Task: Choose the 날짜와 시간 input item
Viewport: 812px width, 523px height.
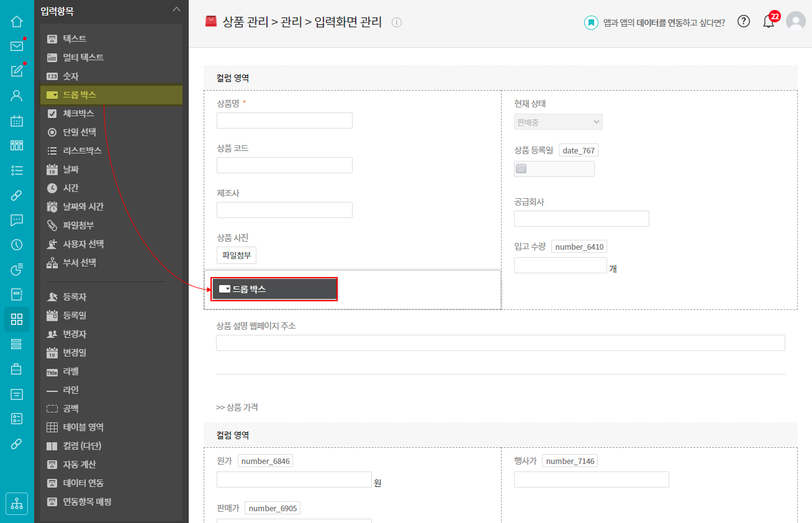Action: pos(83,207)
